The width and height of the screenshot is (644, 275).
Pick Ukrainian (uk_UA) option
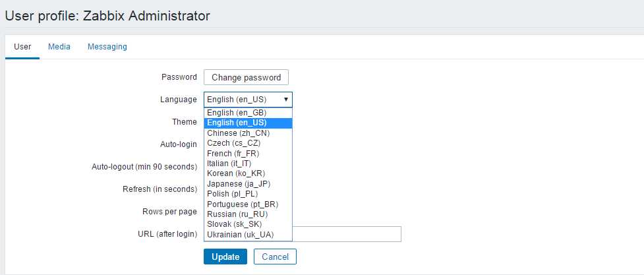(x=248, y=235)
